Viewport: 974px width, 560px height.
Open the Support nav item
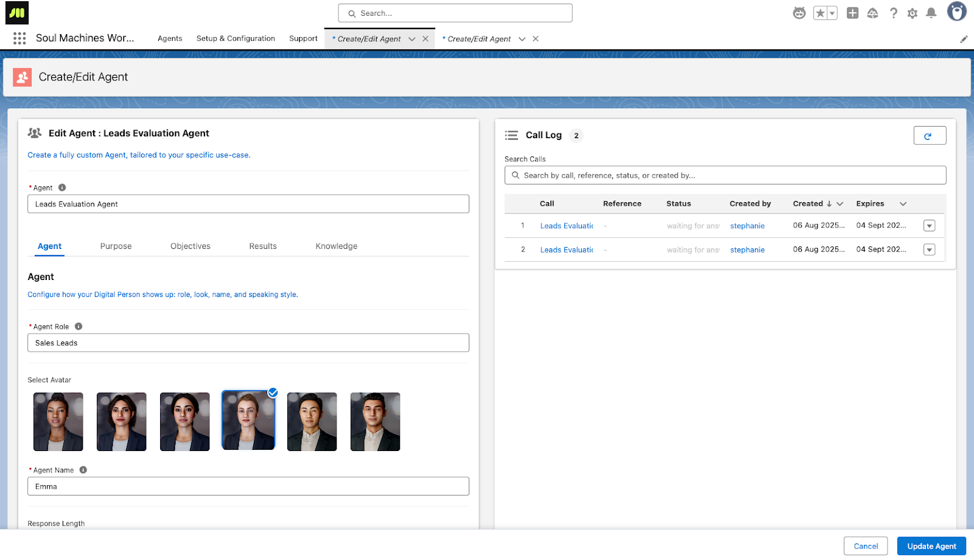(x=303, y=38)
